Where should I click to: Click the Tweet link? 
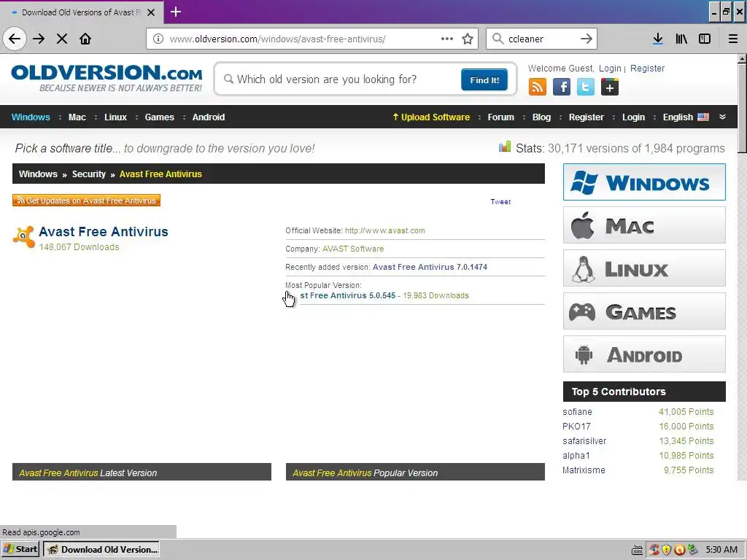500,202
